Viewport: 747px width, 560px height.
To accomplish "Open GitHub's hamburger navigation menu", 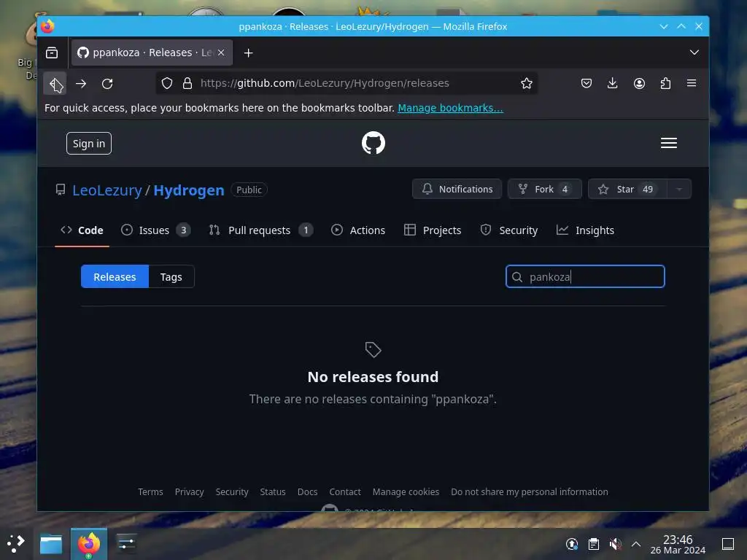I will coord(669,143).
